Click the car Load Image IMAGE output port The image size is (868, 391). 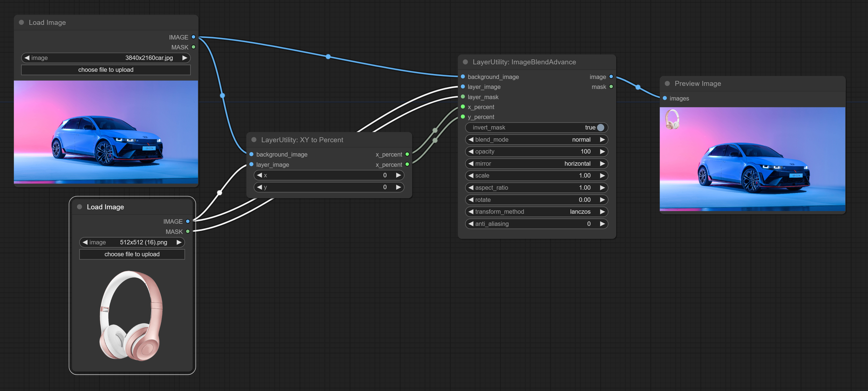tap(194, 37)
